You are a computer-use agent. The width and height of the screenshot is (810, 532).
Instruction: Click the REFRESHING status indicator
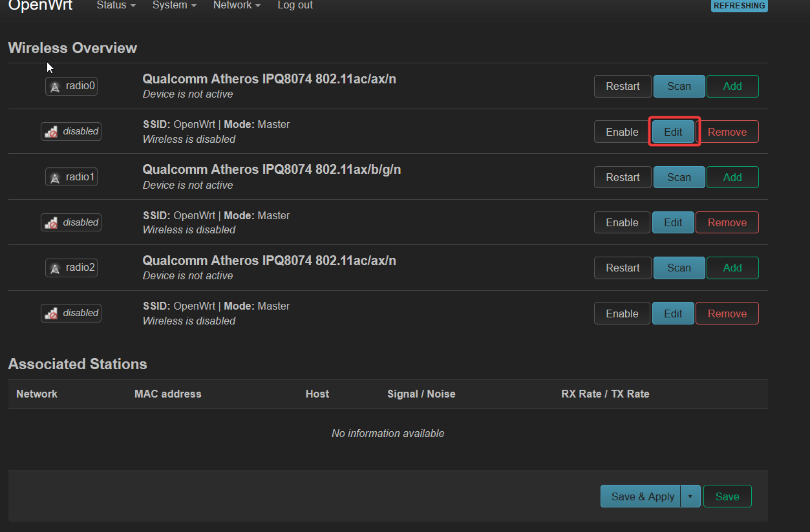pyautogui.click(x=739, y=6)
